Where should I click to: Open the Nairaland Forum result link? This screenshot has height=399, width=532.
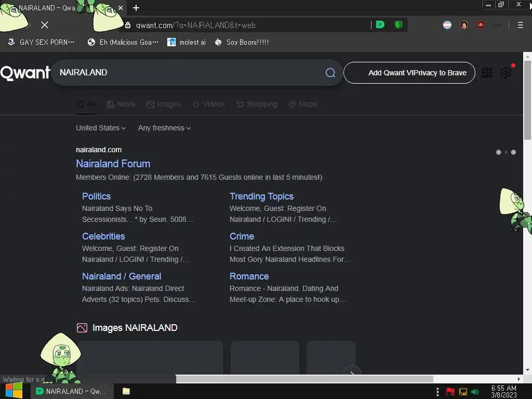tap(113, 164)
